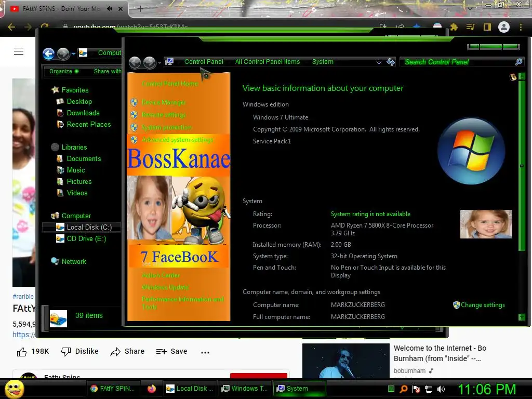Select CD Drive (E:) in navigation pane
The height and width of the screenshot is (399, 532).
click(x=86, y=239)
